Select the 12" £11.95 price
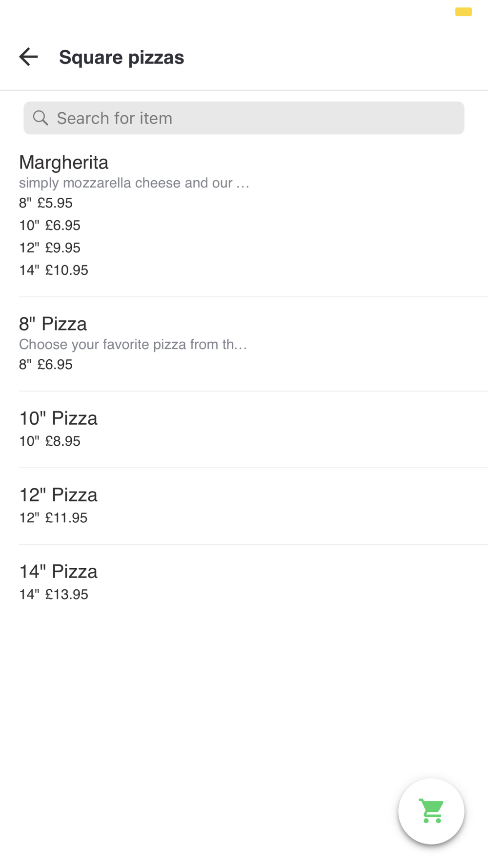488x868 pixels. tap(53, 518)
